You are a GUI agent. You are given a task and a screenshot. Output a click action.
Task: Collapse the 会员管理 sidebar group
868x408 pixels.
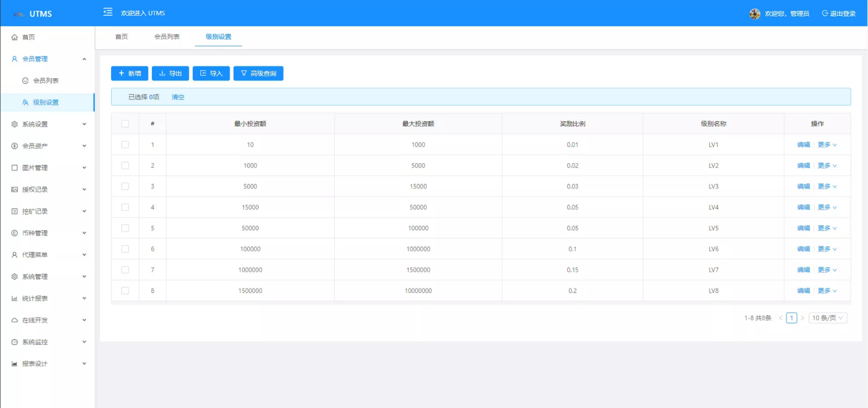tap(84, 59)
